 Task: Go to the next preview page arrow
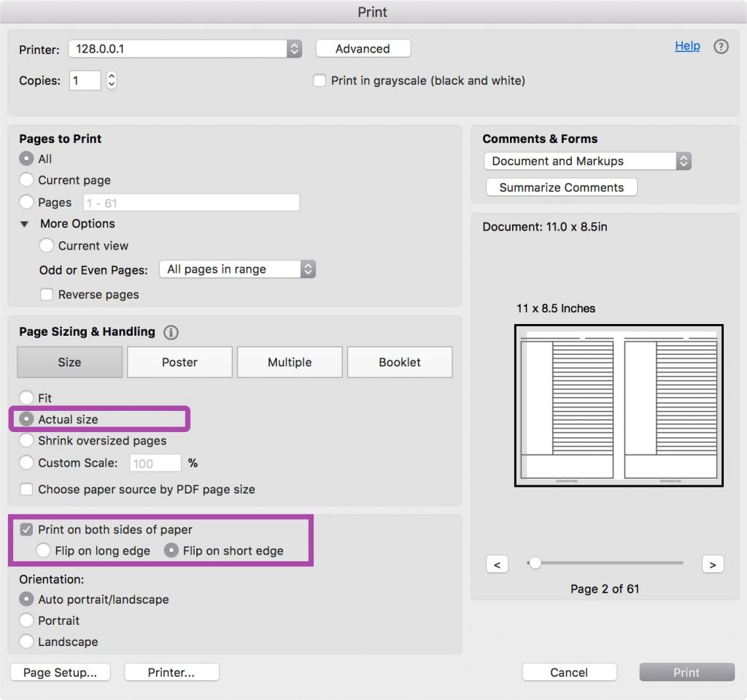pyautogui.click(x=712, y=564)
